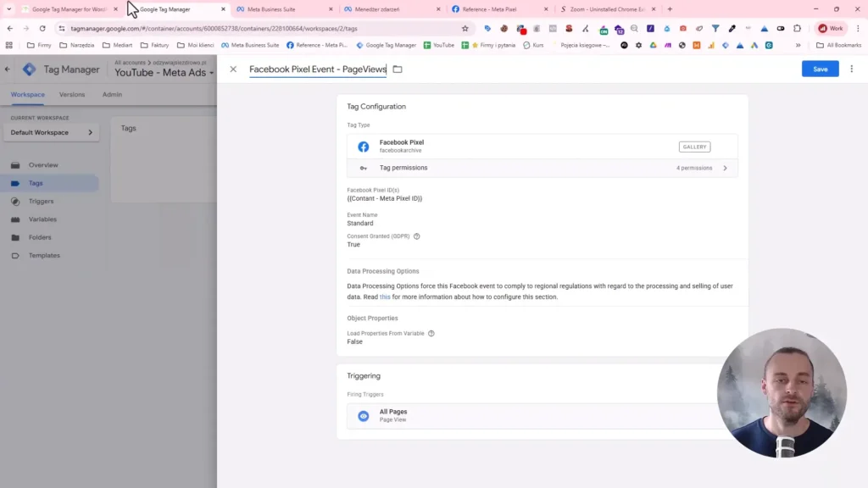The image size is (868, 488).
Task: Click the Templates sidebar icon
Action: pyautogui.click(x=15, y=256)
